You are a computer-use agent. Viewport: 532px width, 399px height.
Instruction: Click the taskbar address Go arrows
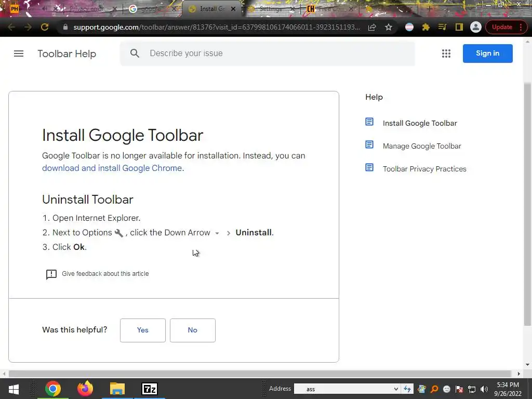tap(407, 389)
